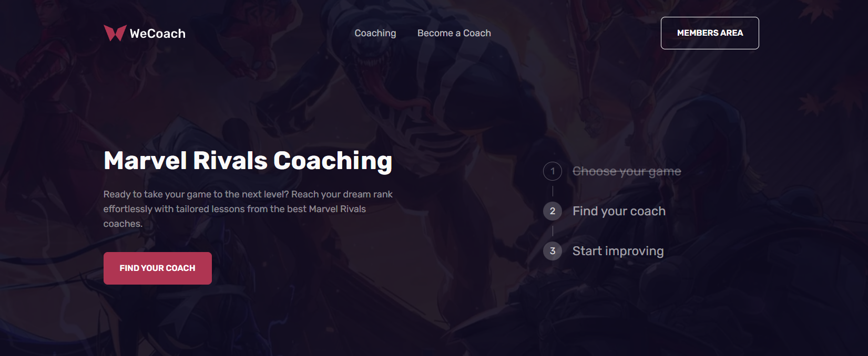
Task: Open the Coaching navigation menu item
Action: 375,33
